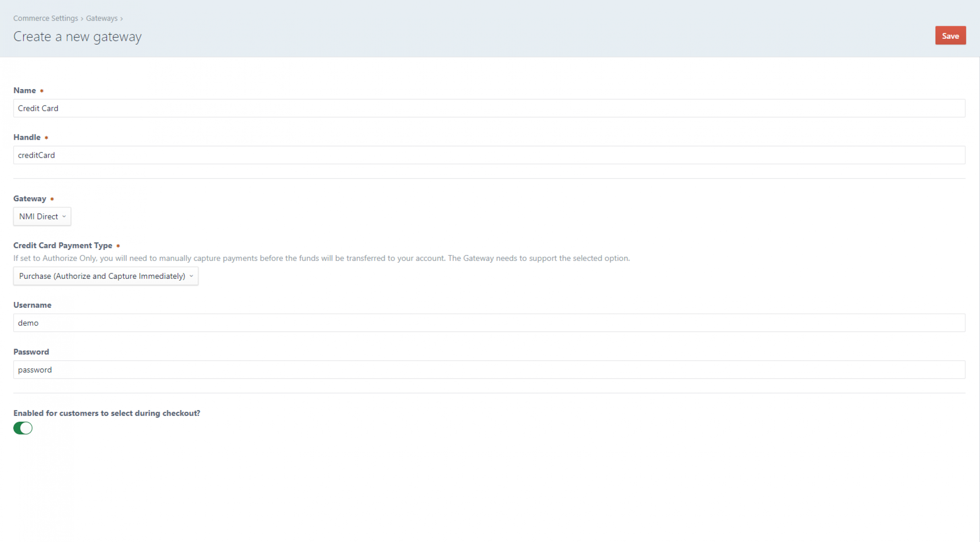Click the Username field label
This screenshot has width=980, height=542.
coord(33,305)
